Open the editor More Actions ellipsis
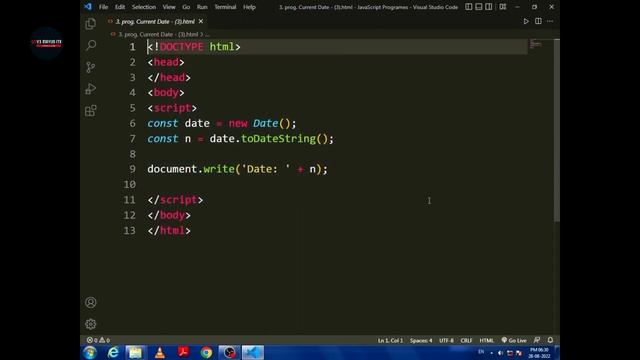The width and height of the screenshot is (640, 360). (550, 21)
